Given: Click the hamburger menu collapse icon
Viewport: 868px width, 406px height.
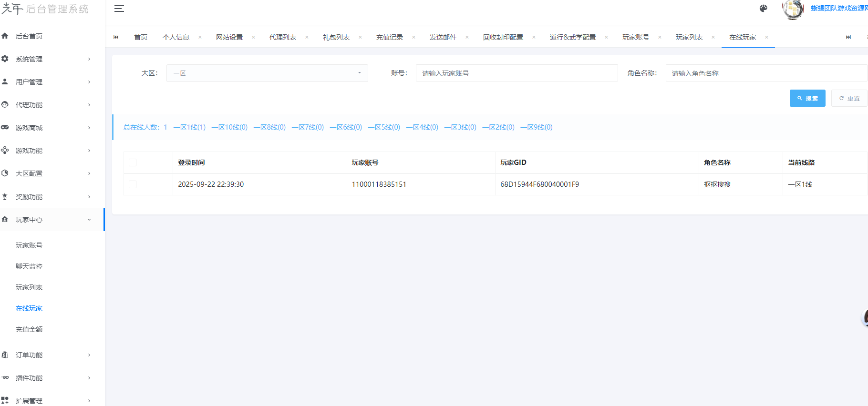Looking at the screenshot, I should tap(119, 9).
